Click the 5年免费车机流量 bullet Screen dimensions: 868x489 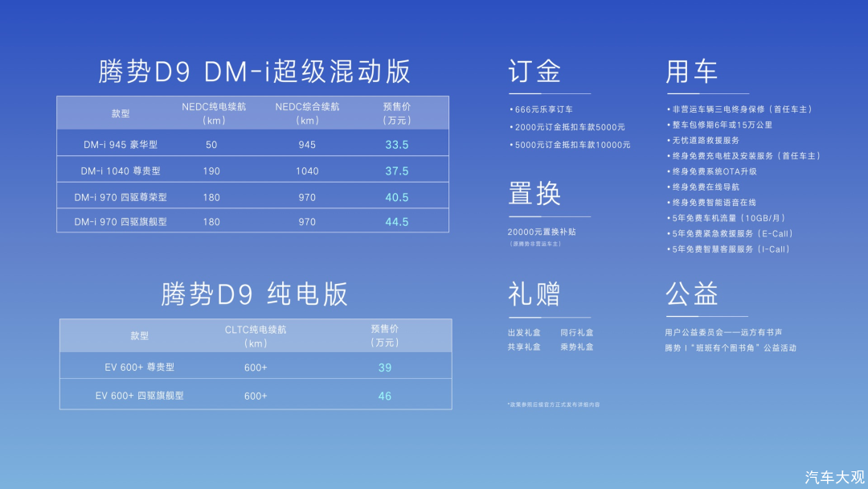[727, 218]
